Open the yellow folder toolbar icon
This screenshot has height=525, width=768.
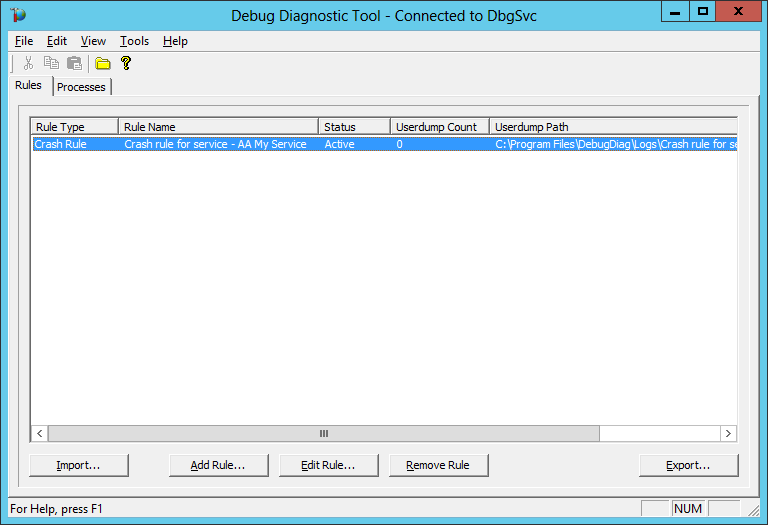(x=102, y=63)
